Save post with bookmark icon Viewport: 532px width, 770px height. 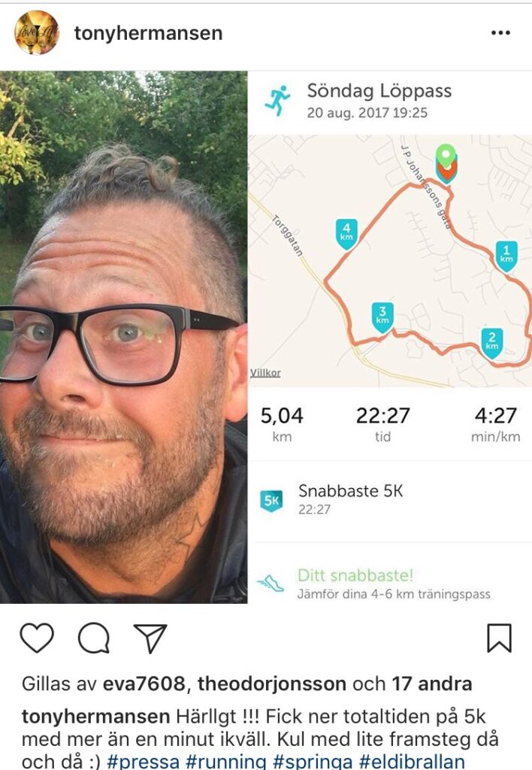[x=499, y=638]
